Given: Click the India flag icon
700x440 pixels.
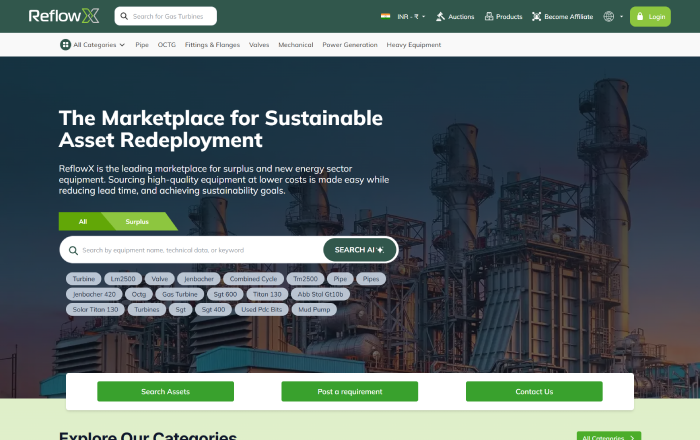Looking at the screenshot, I should click(x=385, y=17).
